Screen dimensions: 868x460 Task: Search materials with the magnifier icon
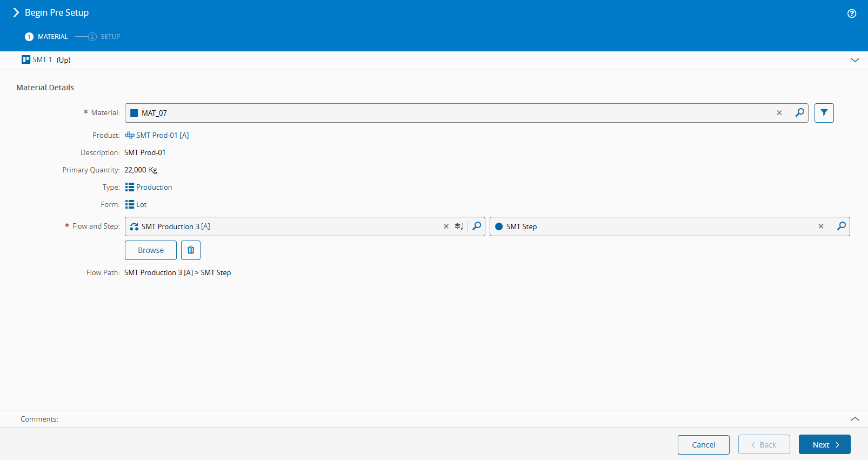[x=799, y=112]
